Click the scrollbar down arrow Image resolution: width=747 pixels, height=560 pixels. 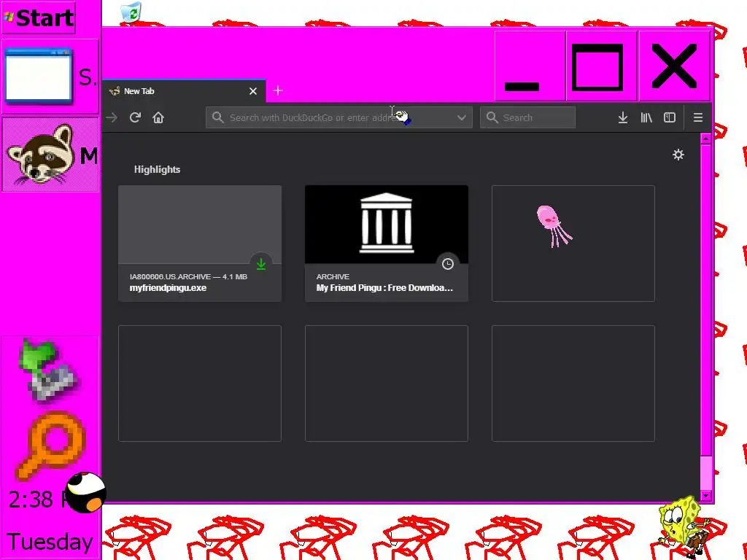tap(706, 496)
